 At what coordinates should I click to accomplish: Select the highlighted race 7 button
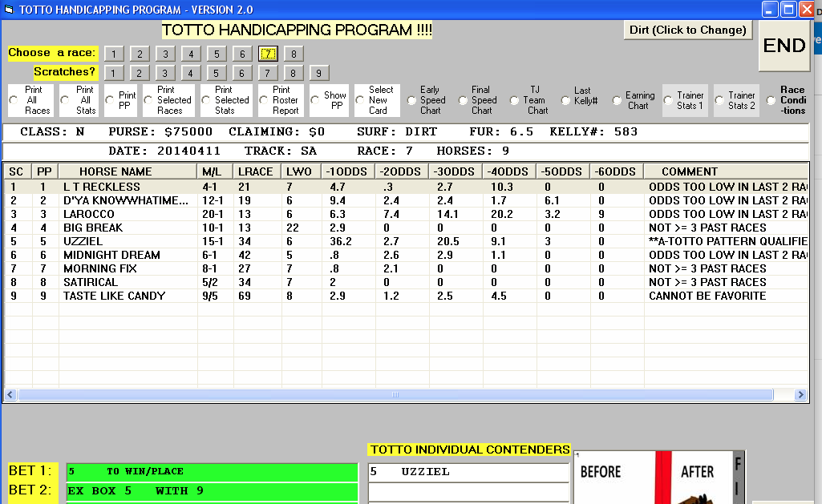(268, 54)
